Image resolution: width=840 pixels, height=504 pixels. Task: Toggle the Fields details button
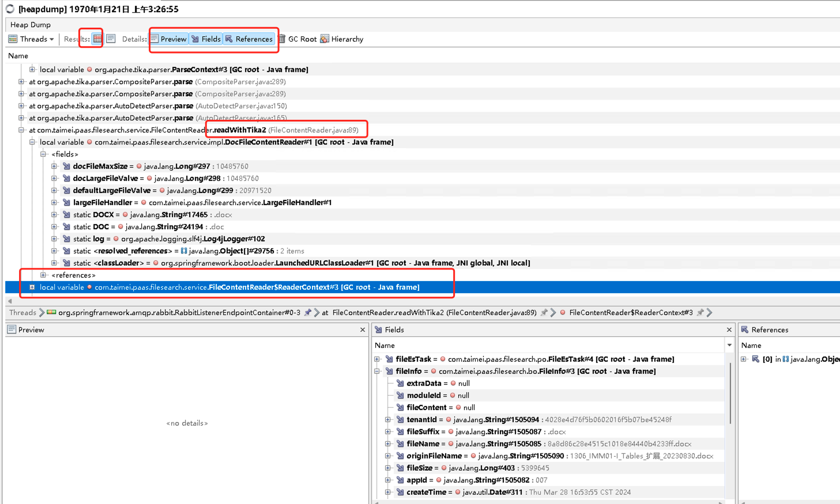click(206, 39)
